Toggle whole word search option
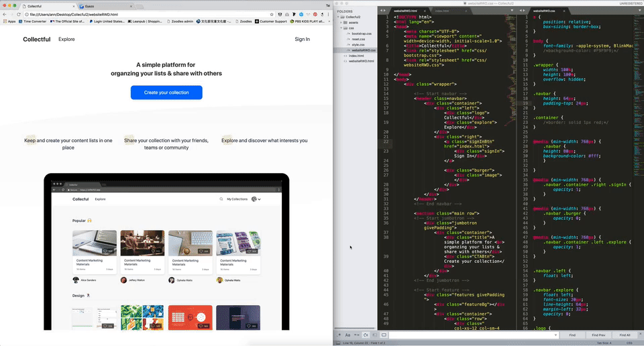Image resolution: width=644 pixels, height=346 pixels. point(356,335)
